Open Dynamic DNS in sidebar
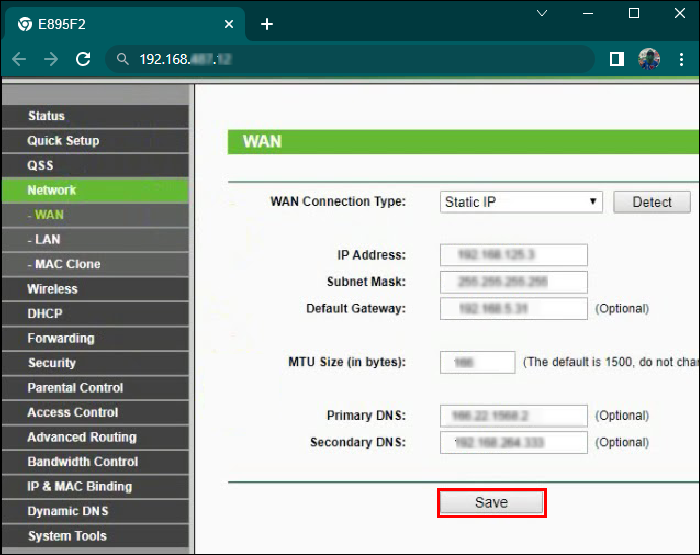The height and width of the screenshot is (555, 700). pos(96,511)
